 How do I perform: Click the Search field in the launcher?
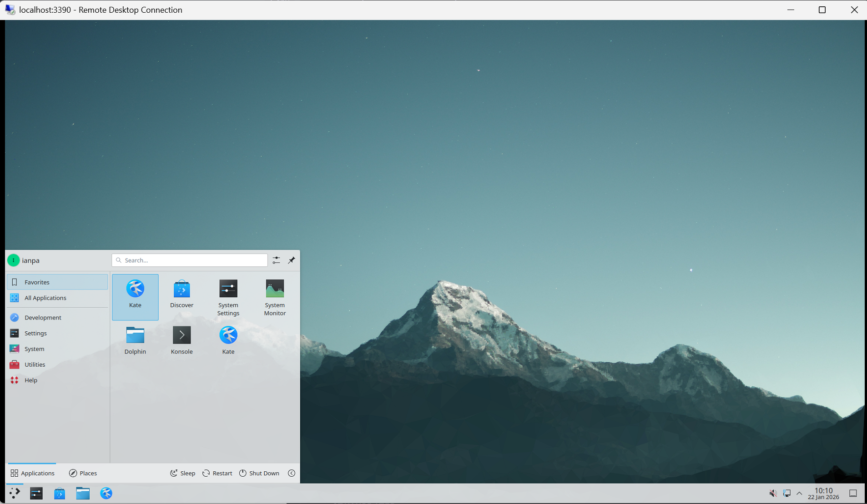190,260
